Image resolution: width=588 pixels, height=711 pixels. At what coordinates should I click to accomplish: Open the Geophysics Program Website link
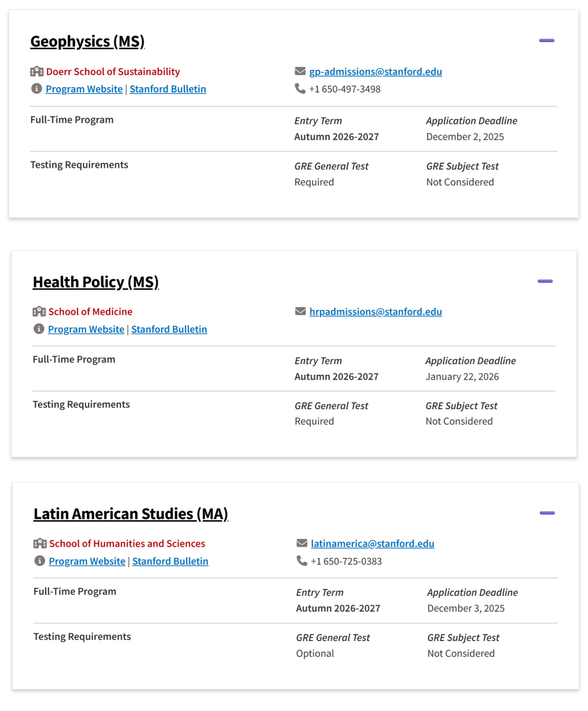pyautogui.click(x=84, y=90)
